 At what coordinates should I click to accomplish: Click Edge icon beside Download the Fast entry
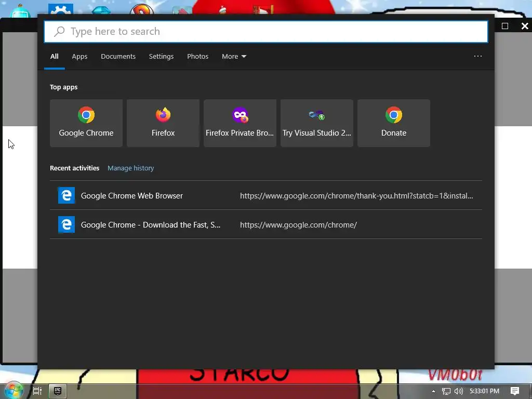point(66,224)
